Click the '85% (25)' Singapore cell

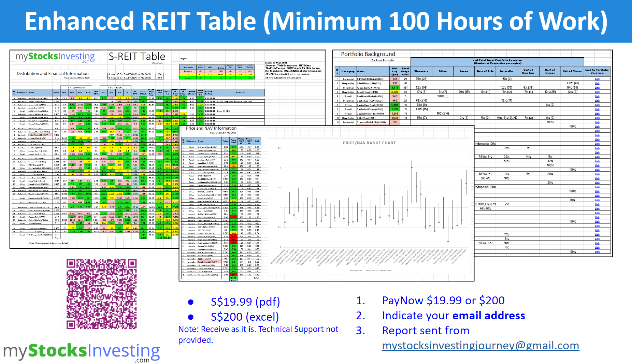tap(421, 79)
